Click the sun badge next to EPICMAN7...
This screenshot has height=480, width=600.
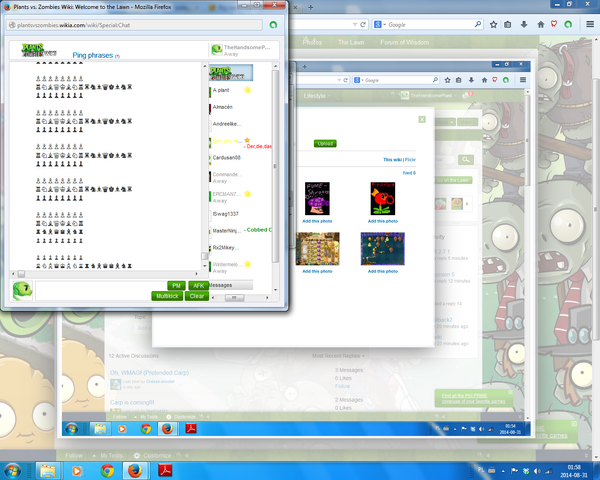pos(247,194)
